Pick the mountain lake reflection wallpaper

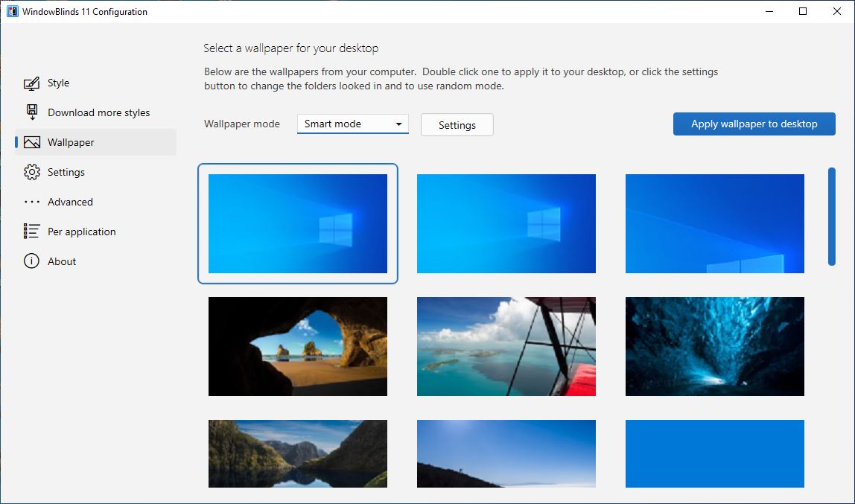(298, 453)
